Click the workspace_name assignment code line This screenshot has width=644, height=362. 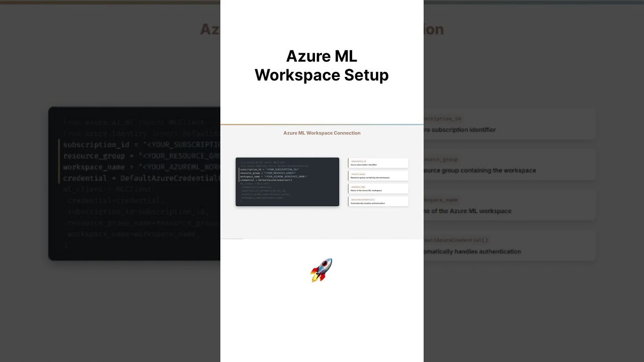point(274,176)
